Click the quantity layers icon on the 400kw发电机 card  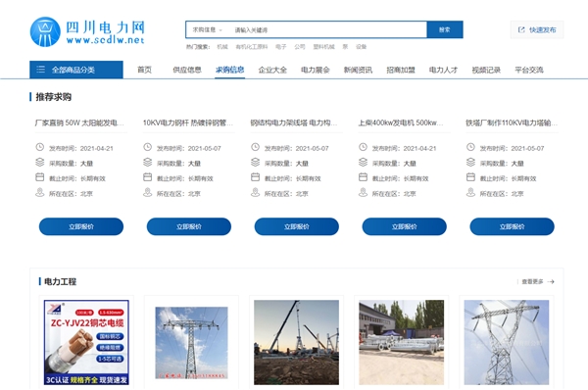click(x=363, y=163)
